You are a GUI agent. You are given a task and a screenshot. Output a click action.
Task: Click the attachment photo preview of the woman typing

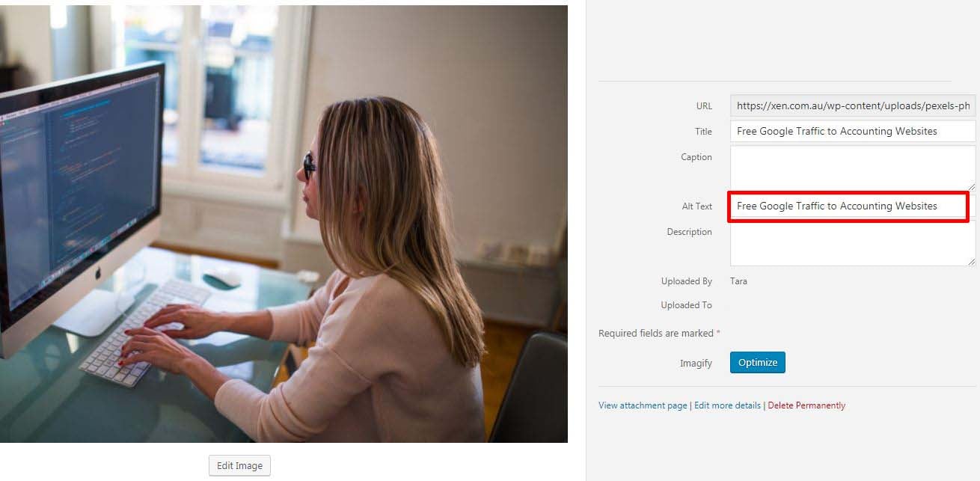(284, 224)
